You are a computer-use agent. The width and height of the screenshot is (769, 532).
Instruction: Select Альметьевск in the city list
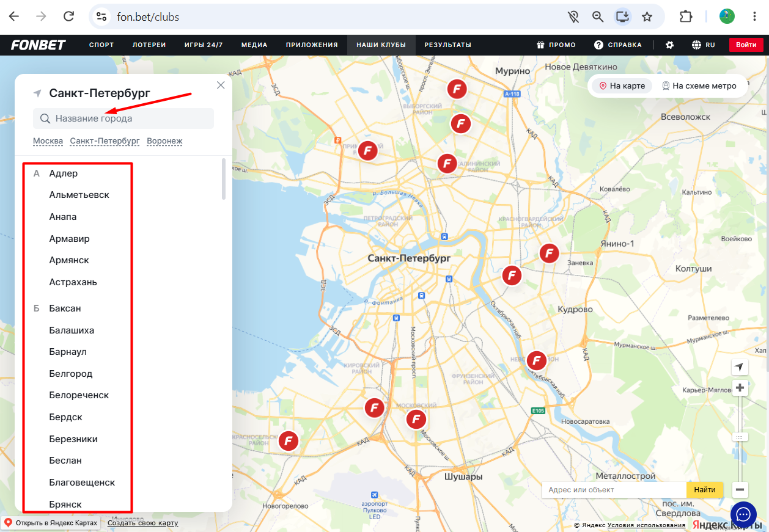coord(79,195)
